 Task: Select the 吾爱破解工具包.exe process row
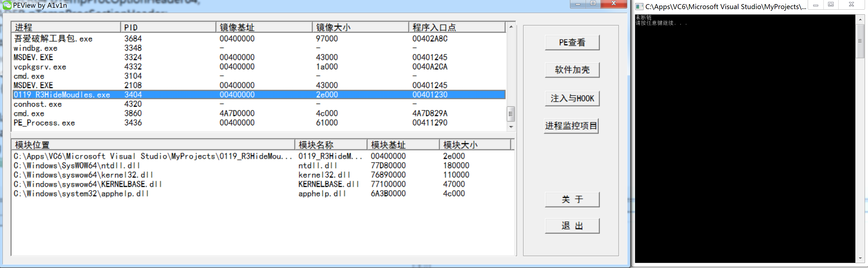click(258, 39)
